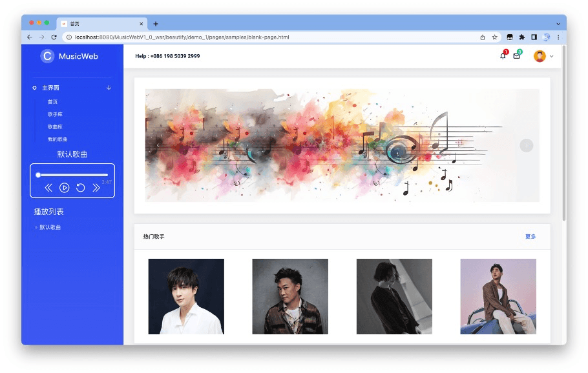Go forward in the browser
The height and width of the screenshot is (373, 588).
41,37
